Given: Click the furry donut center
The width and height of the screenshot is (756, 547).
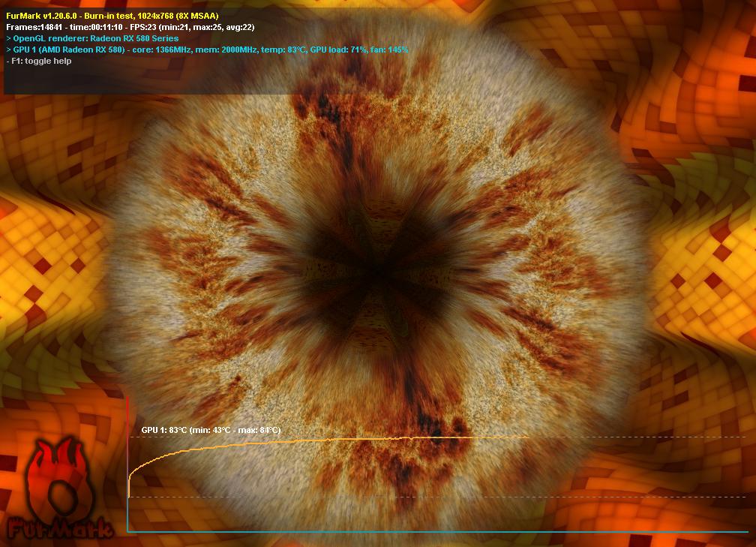Looking at the screenshot, I should (379, 273).
